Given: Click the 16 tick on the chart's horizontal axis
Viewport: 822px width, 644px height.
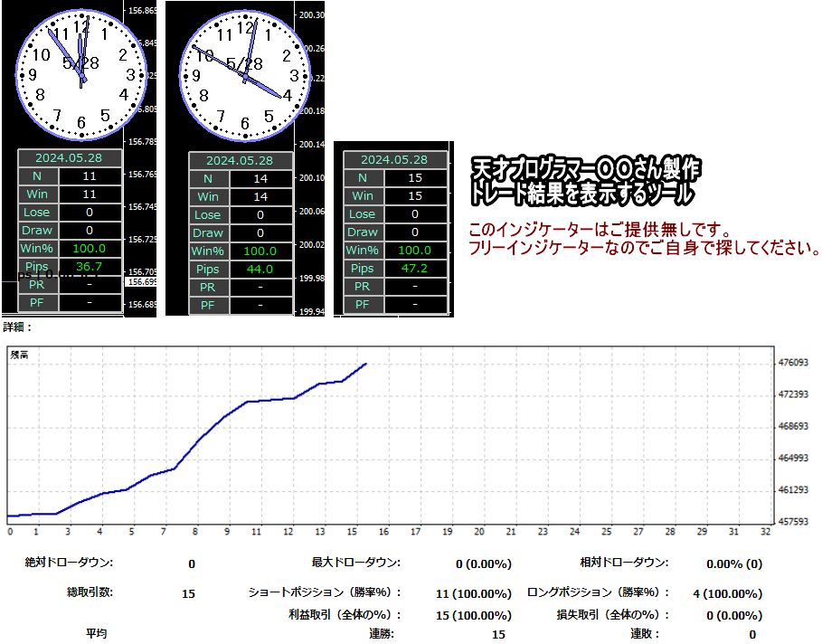Looking at the screenshot, I should coord(384,532).
